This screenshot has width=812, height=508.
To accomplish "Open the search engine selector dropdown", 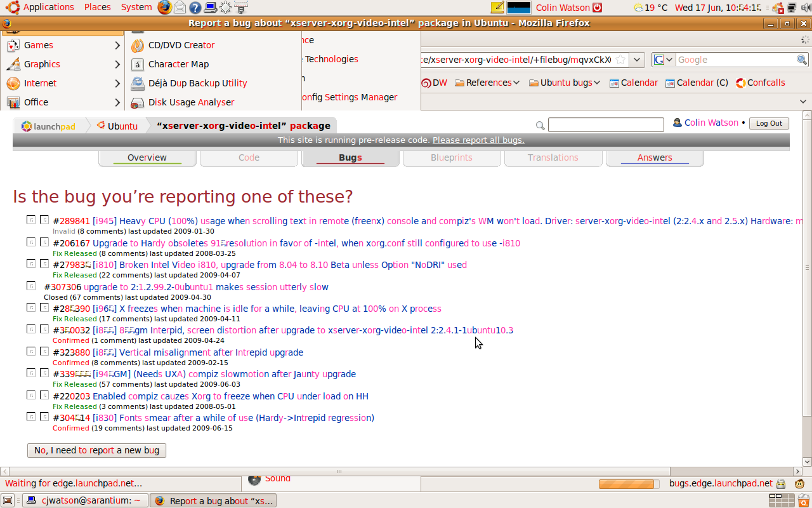I will [664, 60].
